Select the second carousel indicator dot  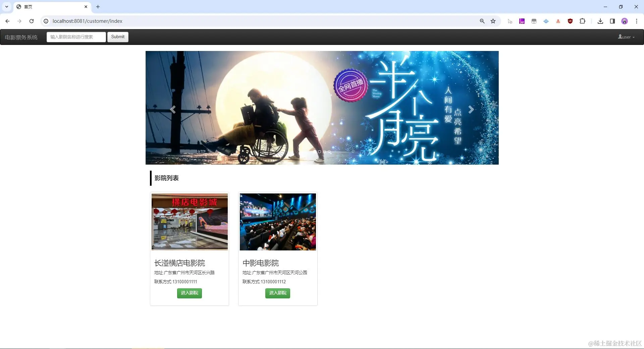(319, 152)
